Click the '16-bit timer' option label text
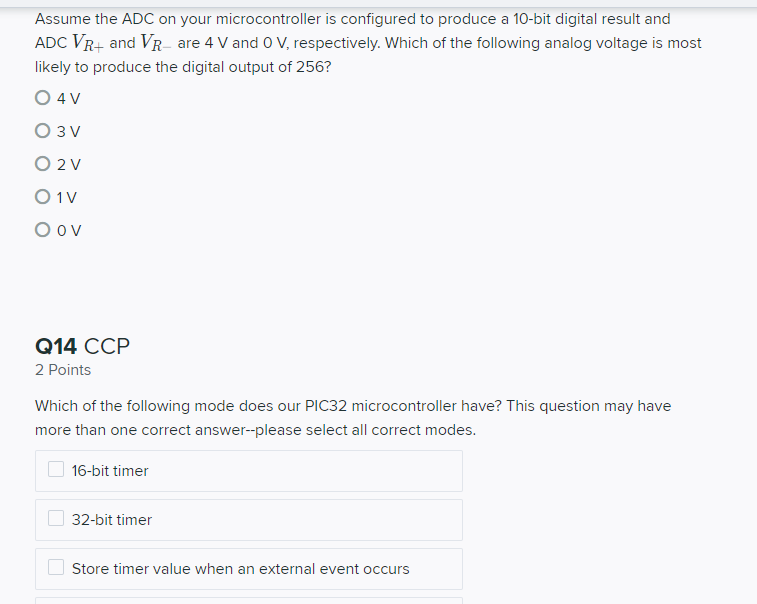757x604 pixels. (110, 471)
